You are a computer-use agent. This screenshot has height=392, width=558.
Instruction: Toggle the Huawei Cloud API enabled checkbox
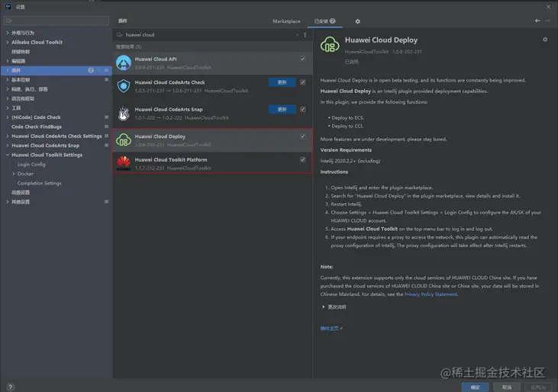tap(302, 59)
